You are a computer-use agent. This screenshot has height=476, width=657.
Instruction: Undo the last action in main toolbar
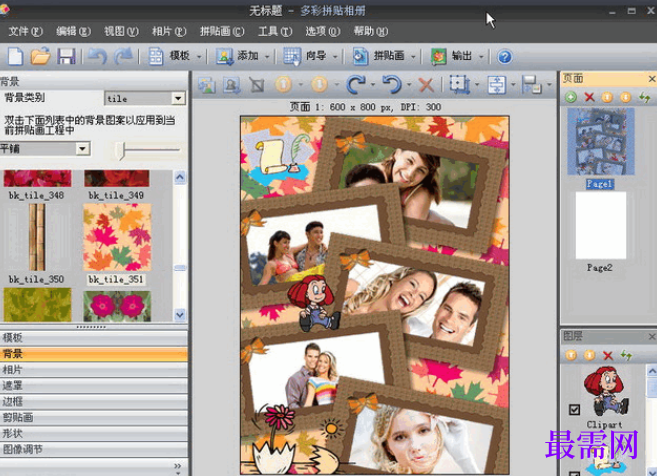pyautogui.click(x=97, y=56)
